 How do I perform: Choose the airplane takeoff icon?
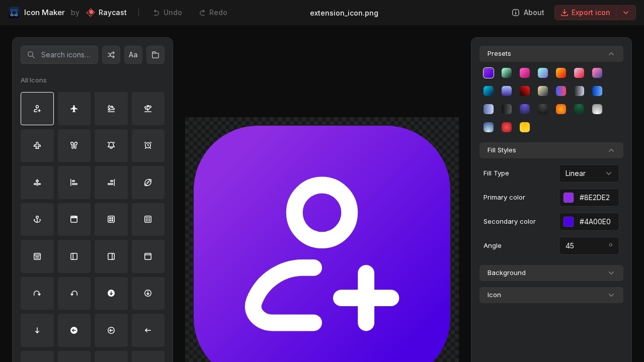(148, 109)
